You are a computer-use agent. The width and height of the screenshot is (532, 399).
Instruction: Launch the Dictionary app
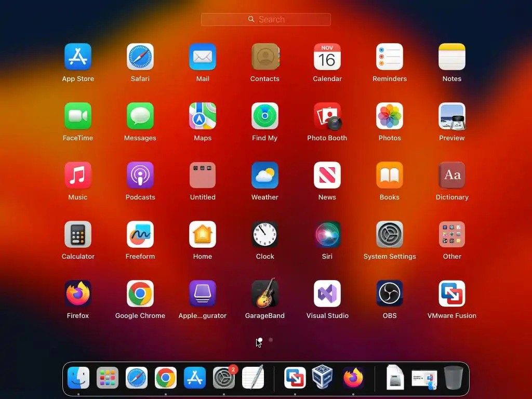tap(452, 175)
